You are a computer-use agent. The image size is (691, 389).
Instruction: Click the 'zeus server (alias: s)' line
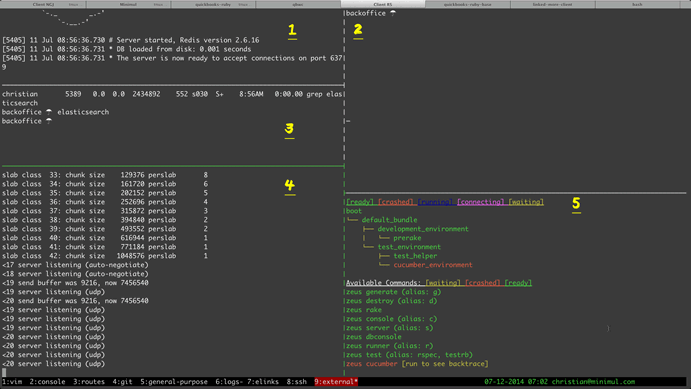(390, 328)
